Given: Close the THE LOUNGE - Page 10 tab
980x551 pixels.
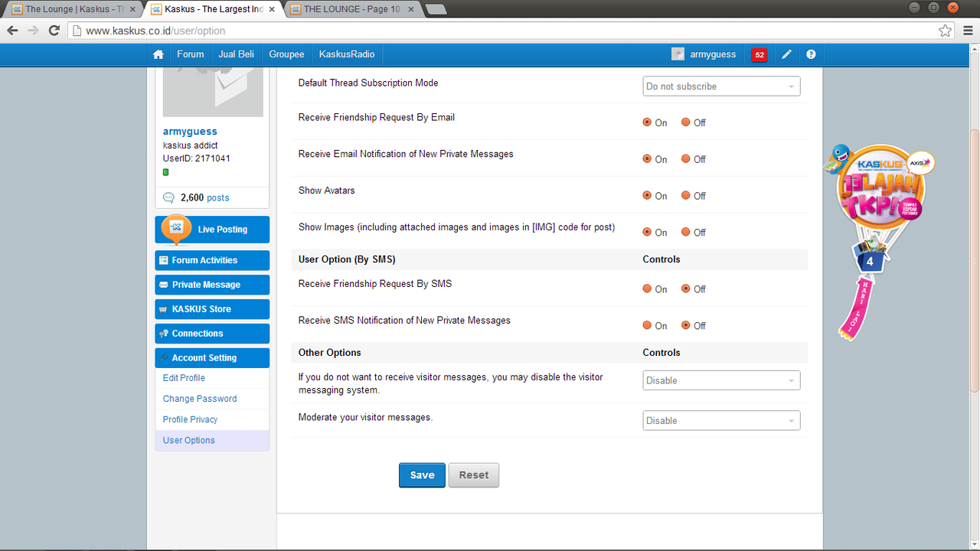Looking at the screenshot, I should [x=410, y=9].
